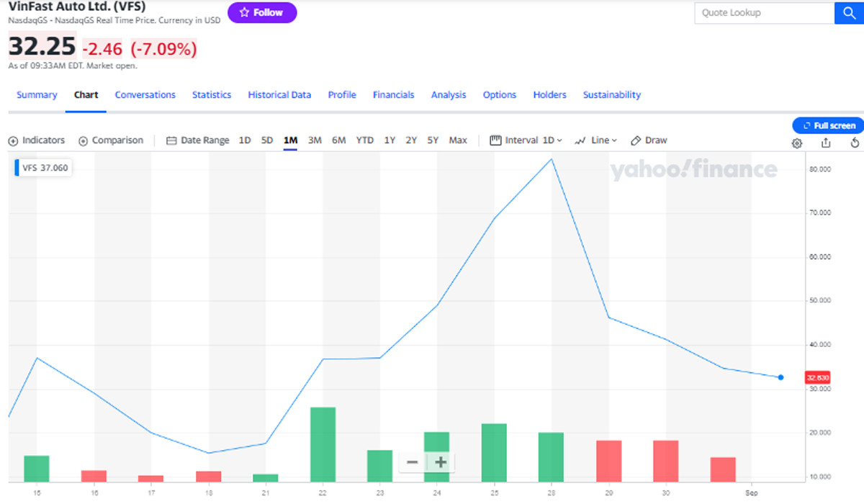Click the chart settings gear icon

click(x=797, y=143)
